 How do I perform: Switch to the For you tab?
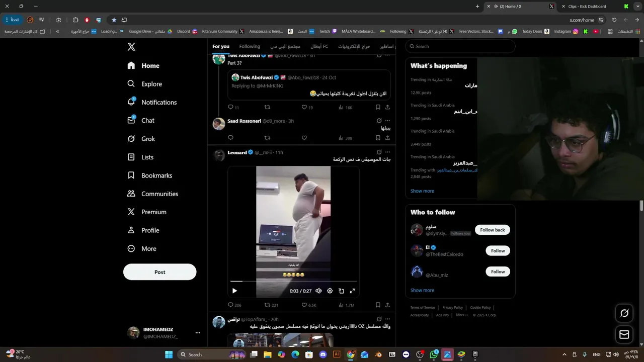221,46
